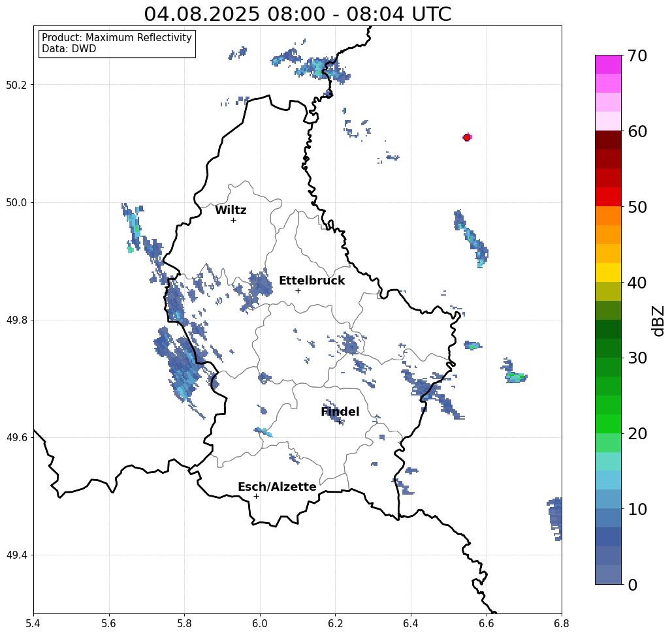The image size is (672, 635).
Task: Click the 5.6 longitude axis label
Action: tap(109, 623)
